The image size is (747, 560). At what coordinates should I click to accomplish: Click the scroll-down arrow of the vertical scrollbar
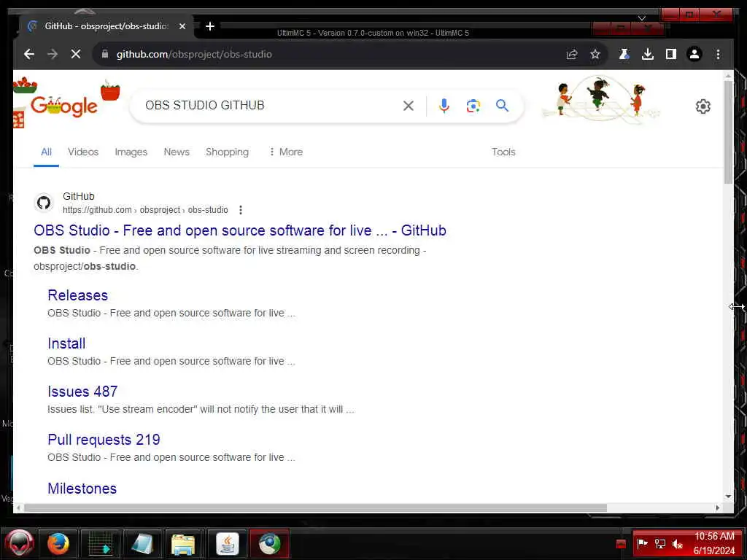click(728, 496)
